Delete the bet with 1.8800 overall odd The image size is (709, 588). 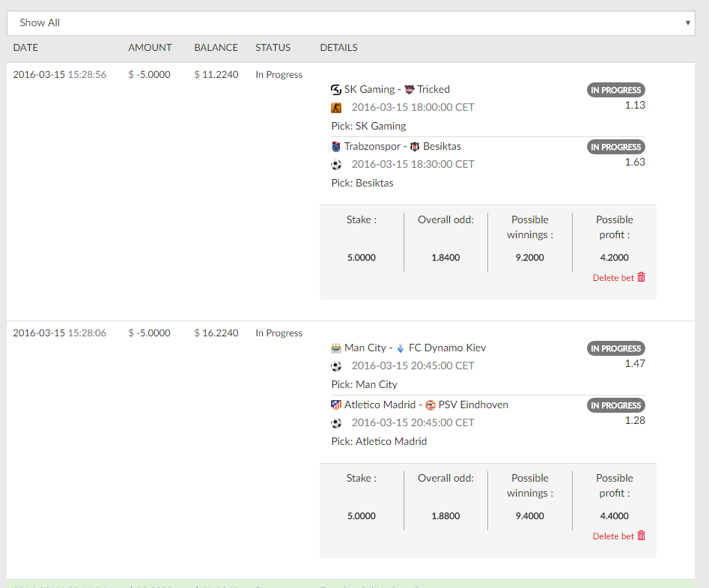[618, 536]
